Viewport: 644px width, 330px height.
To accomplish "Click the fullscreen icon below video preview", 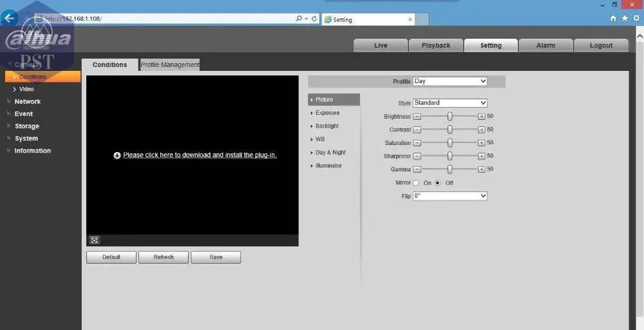I will tap(94, 240).
